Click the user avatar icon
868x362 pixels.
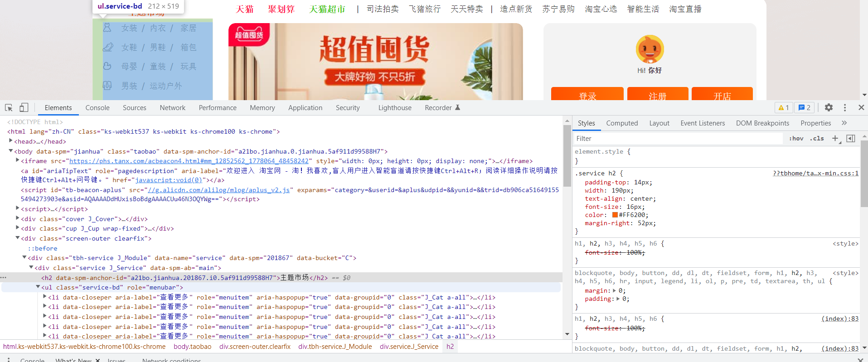point(650,49)
